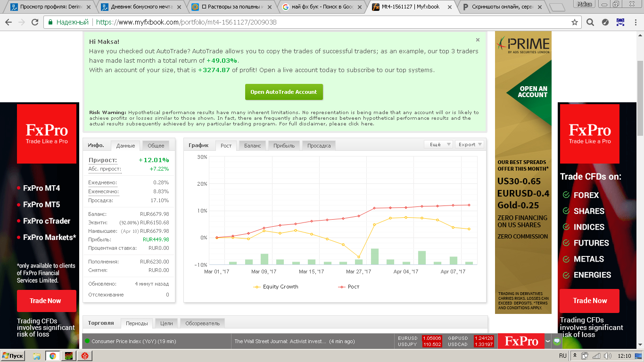Viewport: 644px width, 362px height.
Task: Click the Maksa profile button in the title bar
Action: (585, 4)
